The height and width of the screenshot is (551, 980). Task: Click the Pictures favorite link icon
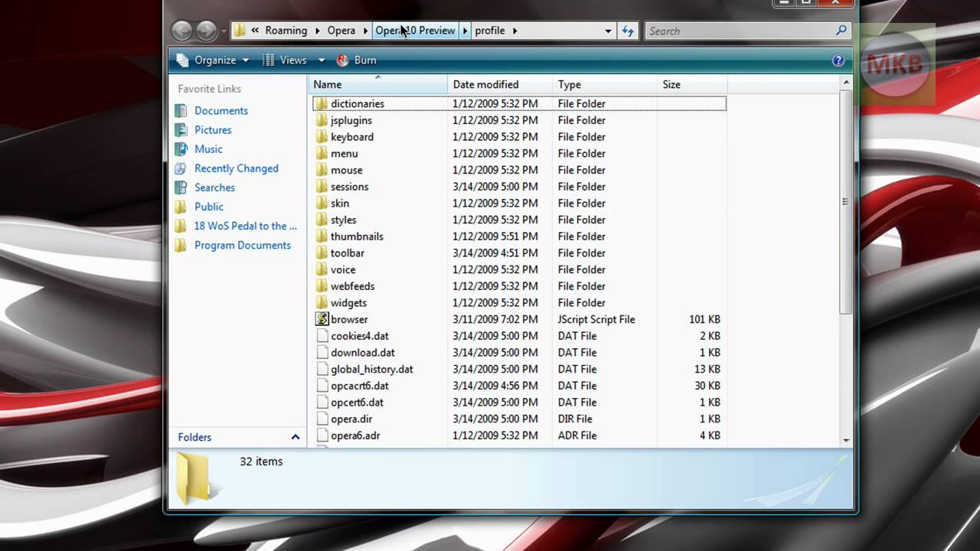coord(181,130)
